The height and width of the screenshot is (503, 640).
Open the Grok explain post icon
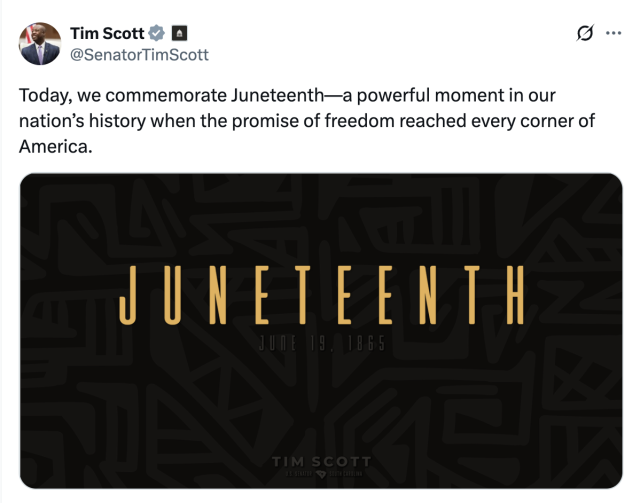pos(584,33)
